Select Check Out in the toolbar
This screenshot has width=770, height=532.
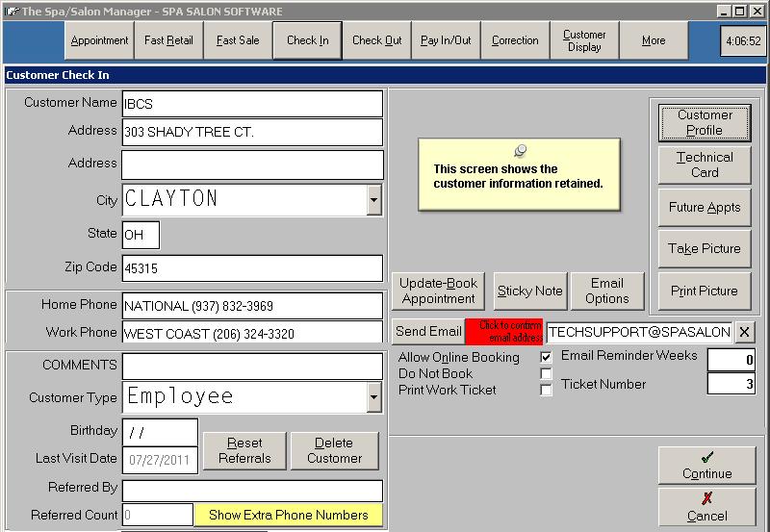(x=376, y=41)
